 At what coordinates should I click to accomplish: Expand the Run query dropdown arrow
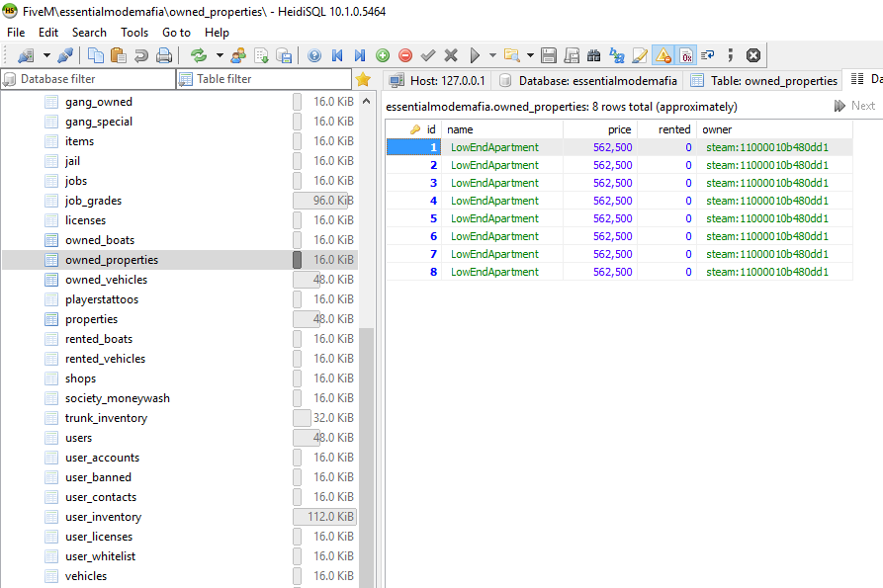click(x=491, y=55)
